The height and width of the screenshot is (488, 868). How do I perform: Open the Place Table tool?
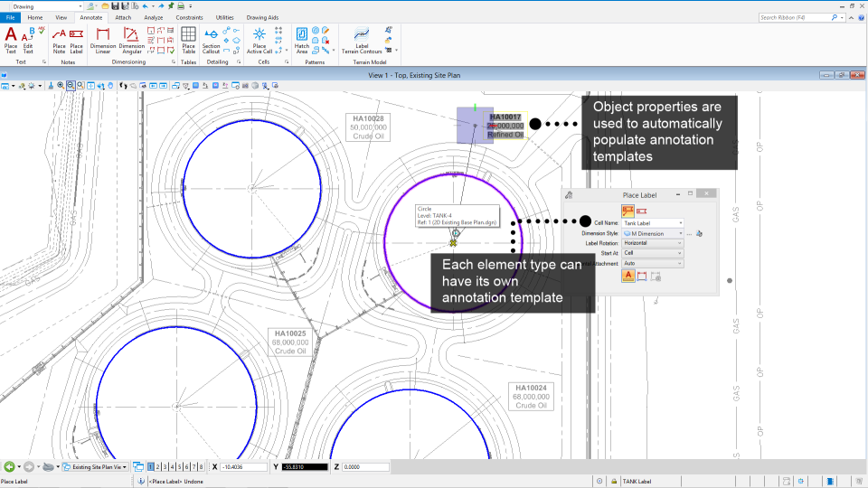(188, 40)
